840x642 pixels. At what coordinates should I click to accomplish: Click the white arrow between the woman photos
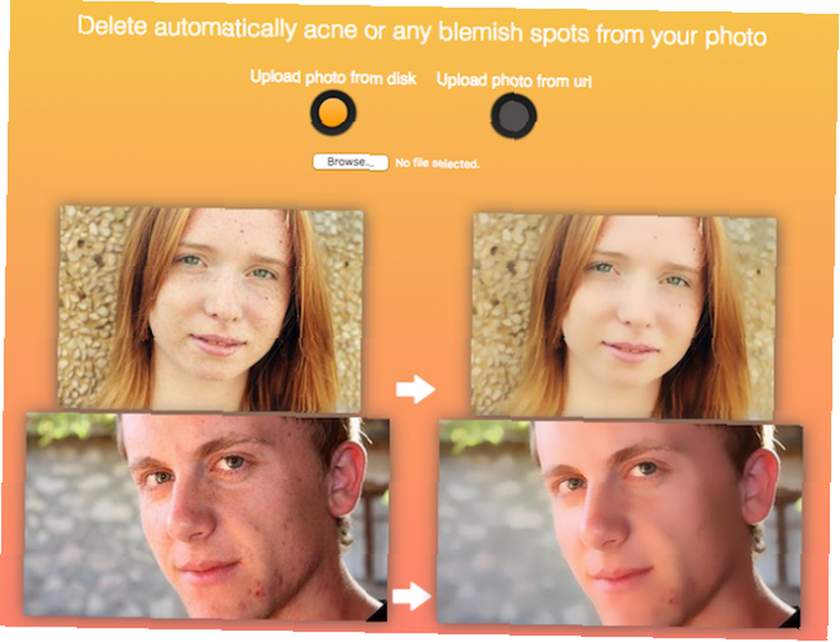pyautogui.click(x=415, y=389)
